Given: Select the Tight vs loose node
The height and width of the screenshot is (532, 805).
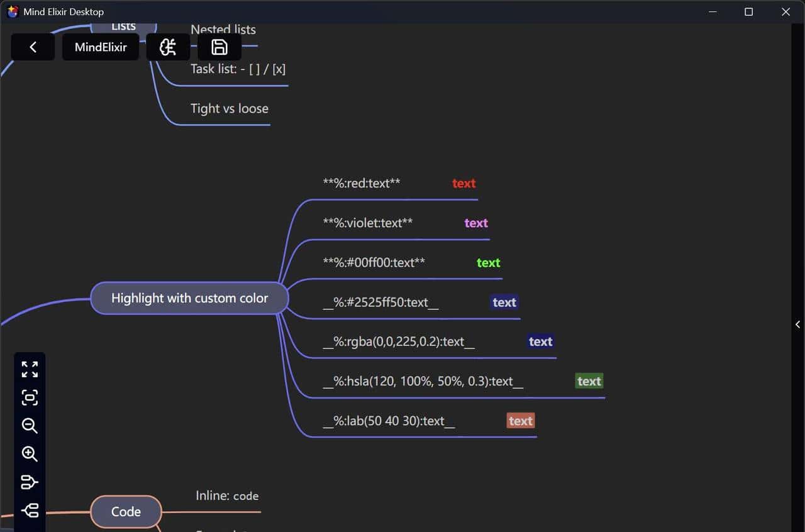Looking at the screenshot, I should point(229,109).
